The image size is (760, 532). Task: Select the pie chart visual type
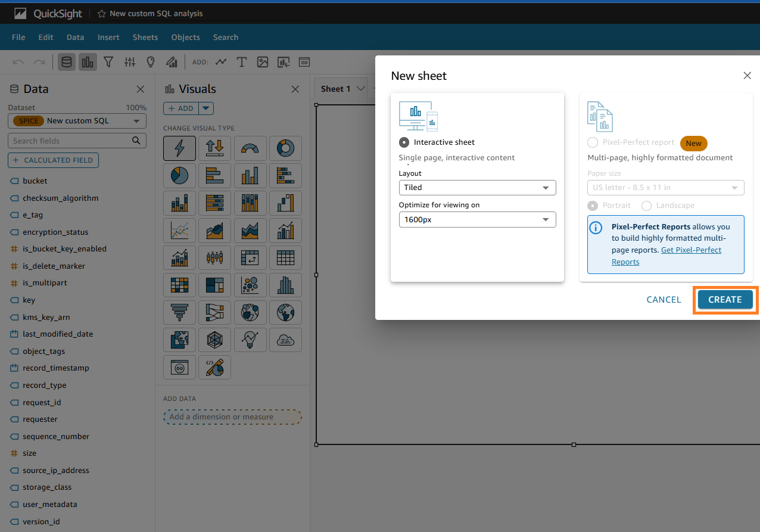click(x=179, y=175)
